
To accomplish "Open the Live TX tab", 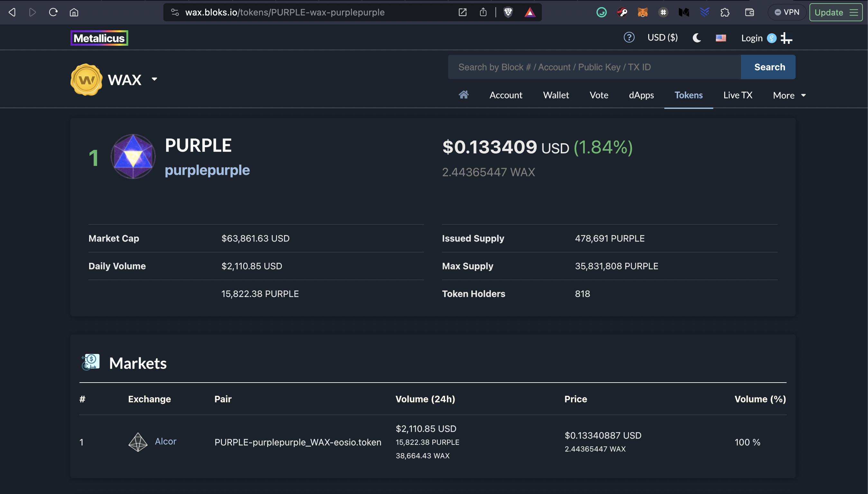I will 737,95.
